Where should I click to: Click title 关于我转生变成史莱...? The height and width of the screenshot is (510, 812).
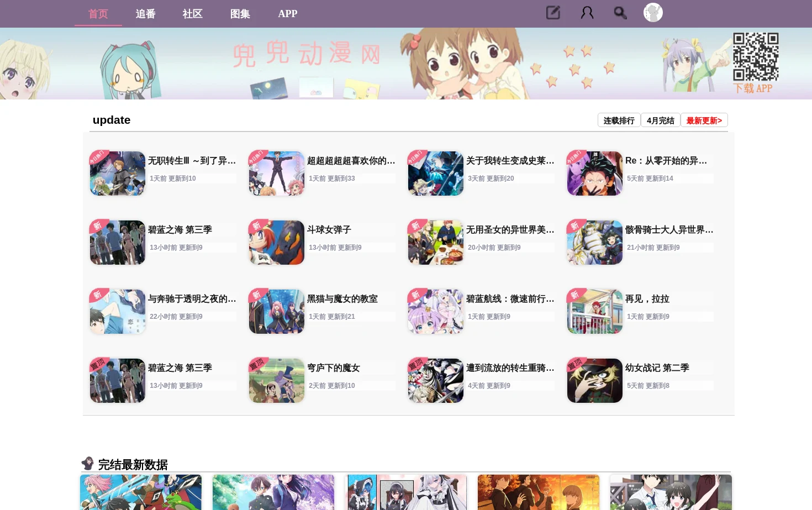click(x=510, y=161)
